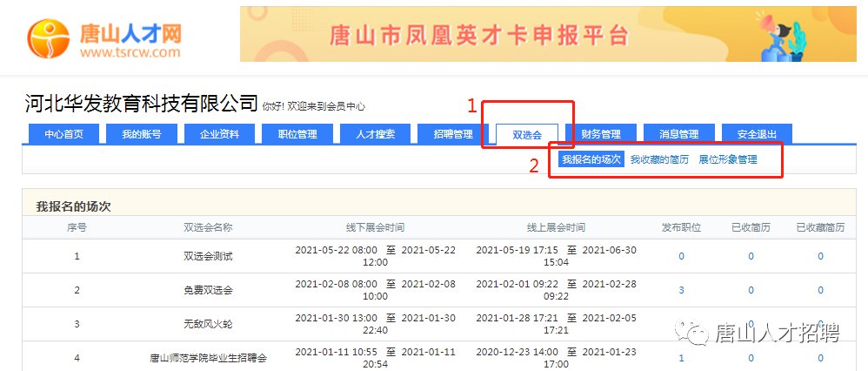Click the 发布职位 column header
868x371 pixels.
pyautogui.click(x=682, y=227)
